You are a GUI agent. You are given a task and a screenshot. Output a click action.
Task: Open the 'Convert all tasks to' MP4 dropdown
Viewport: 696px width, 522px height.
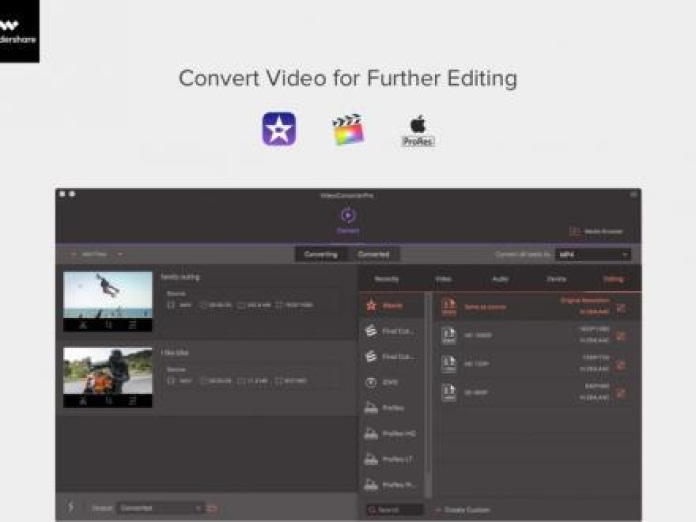click(593, 254)
